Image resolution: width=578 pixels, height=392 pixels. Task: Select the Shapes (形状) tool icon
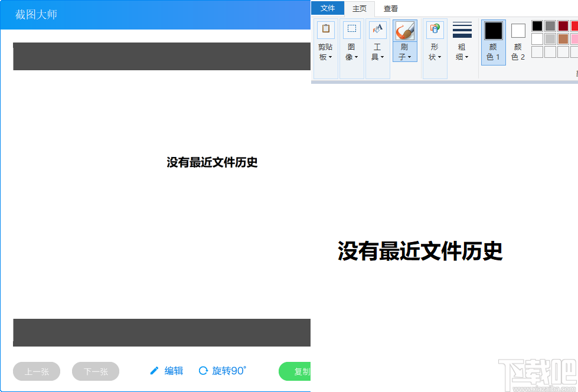(x=435, y=30)
